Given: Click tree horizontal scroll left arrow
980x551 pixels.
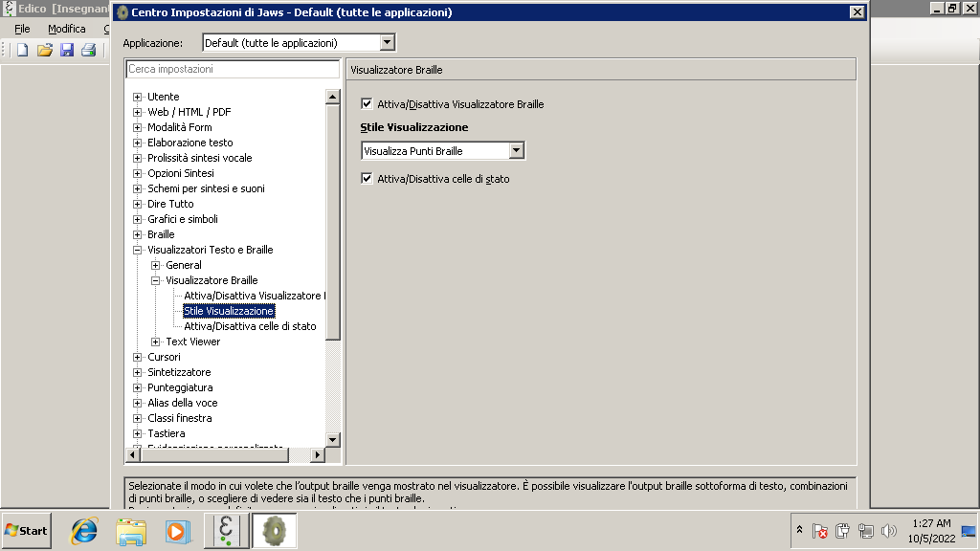Looking at the screenshot, I should tap(132, 454).
